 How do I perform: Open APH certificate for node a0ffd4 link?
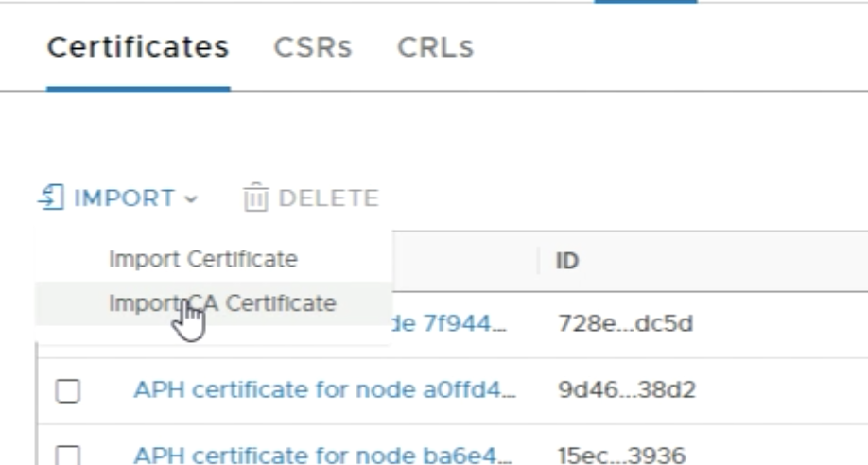[x=324, y=389]
